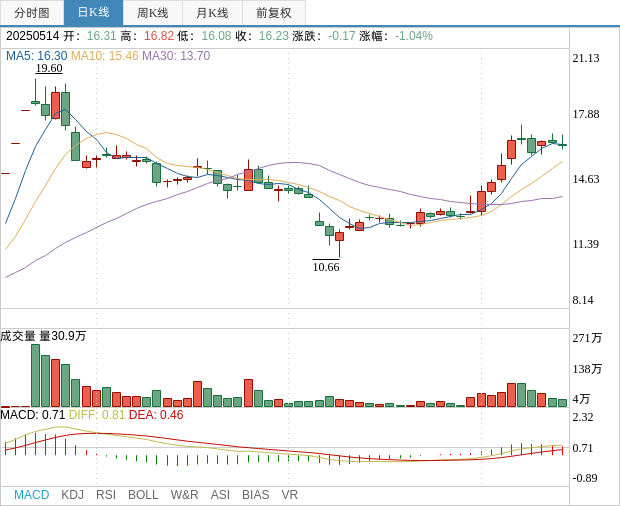Image resolution: width=620 pixels, height=506 pixels.
Task: Click the change value -0.17
Action: (x=342, y=36)
